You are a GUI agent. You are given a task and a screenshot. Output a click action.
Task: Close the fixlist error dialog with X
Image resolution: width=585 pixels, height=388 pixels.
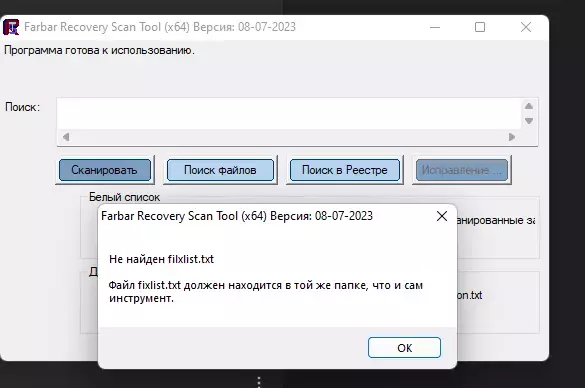(x=442, y=216)
